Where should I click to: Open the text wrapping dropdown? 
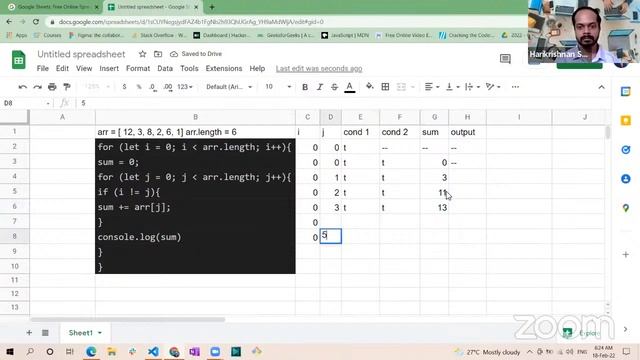pyautogui.click(x=473, y=87)
